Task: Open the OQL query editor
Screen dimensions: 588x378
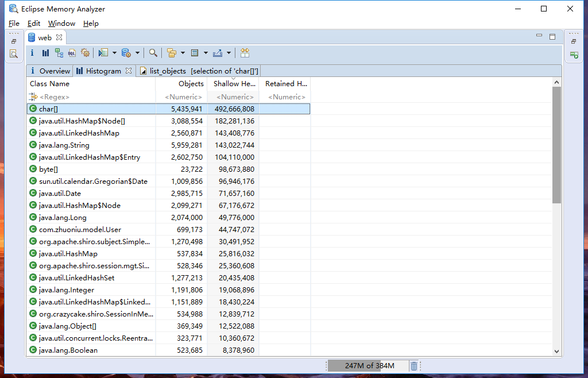Action: coord(72,53)
